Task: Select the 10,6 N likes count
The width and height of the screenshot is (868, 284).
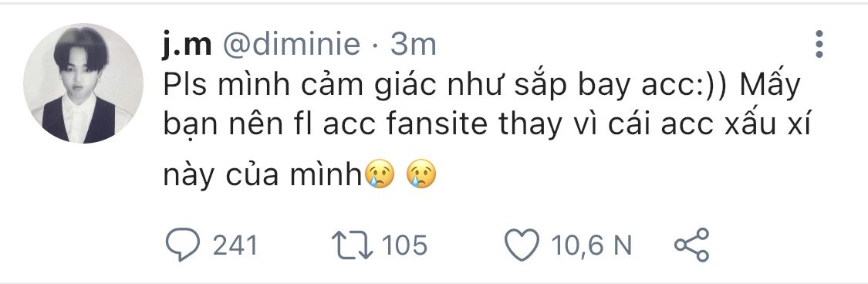Action: tap(591, 245)
